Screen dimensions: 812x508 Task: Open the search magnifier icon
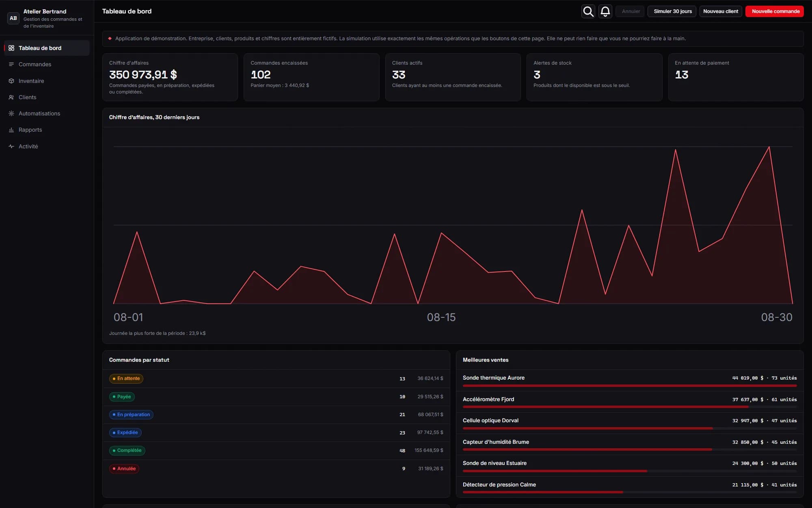pyautogui.click(x=588, y=11)
